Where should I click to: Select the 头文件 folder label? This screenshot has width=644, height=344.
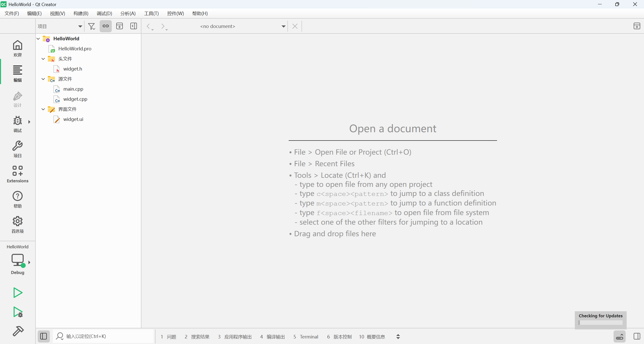(65, 59)
